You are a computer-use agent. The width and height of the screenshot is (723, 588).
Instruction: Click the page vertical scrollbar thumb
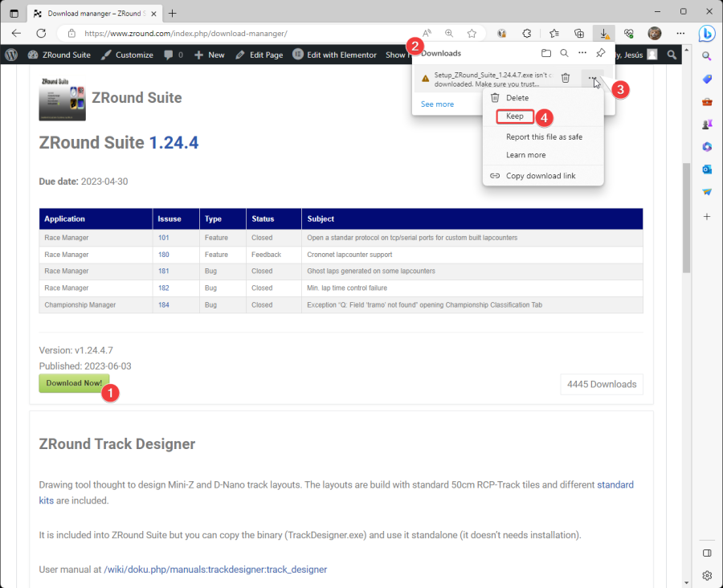pyautogui.click(x=686, y=217)
